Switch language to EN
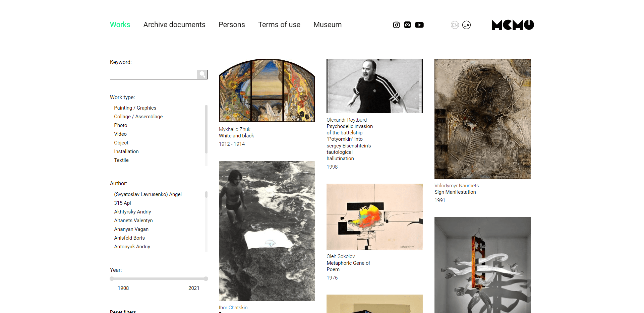Viewport: 644px width, 313px height. click(x=455, y=25)
